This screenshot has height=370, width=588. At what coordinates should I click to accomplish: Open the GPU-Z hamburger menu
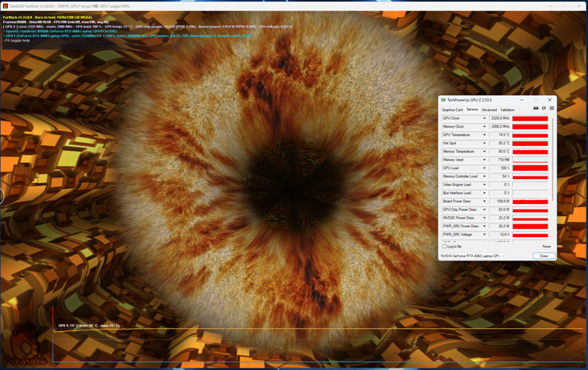(x=552, y=108)
